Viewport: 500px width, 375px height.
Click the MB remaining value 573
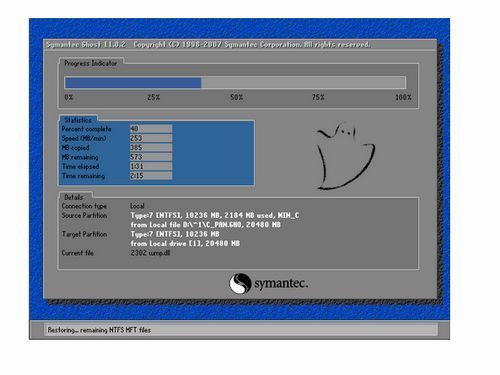tap(151, 157)
